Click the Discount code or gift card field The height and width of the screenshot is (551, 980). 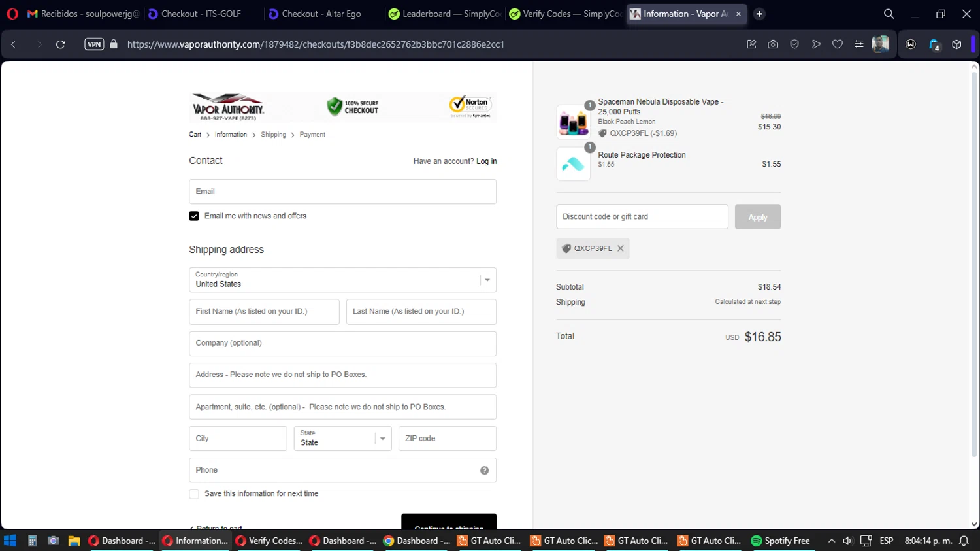642,217
